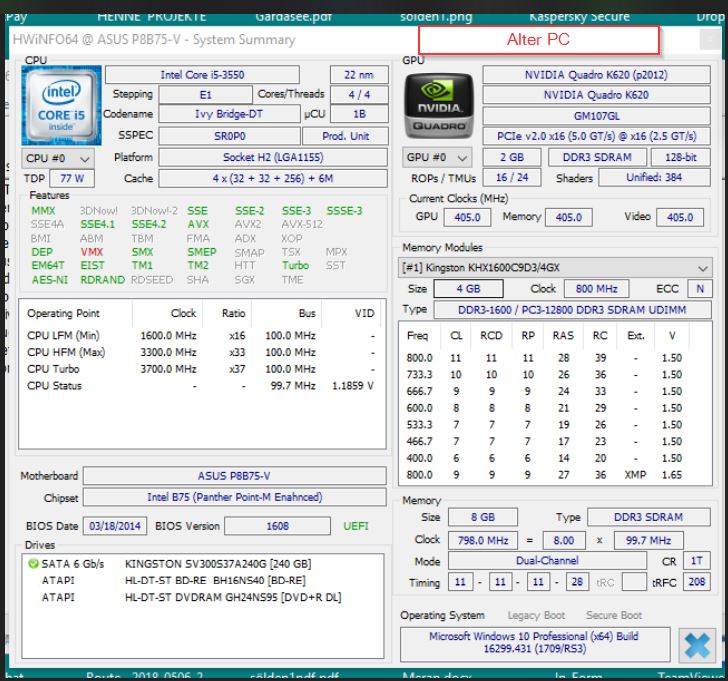Click the Intel Core i5 logo
The width and height of the screenshot is (728, 681).
(x=61, y=106)
